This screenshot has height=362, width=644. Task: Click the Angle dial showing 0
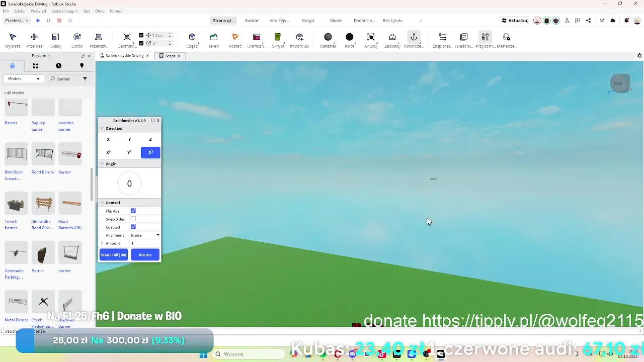[129, 184]
